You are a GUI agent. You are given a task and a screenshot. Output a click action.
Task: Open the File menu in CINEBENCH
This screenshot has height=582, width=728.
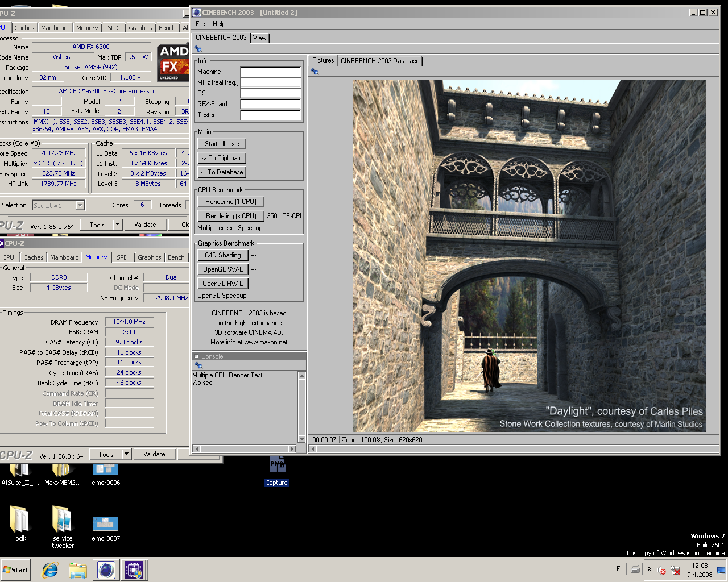tap(200, 24)
